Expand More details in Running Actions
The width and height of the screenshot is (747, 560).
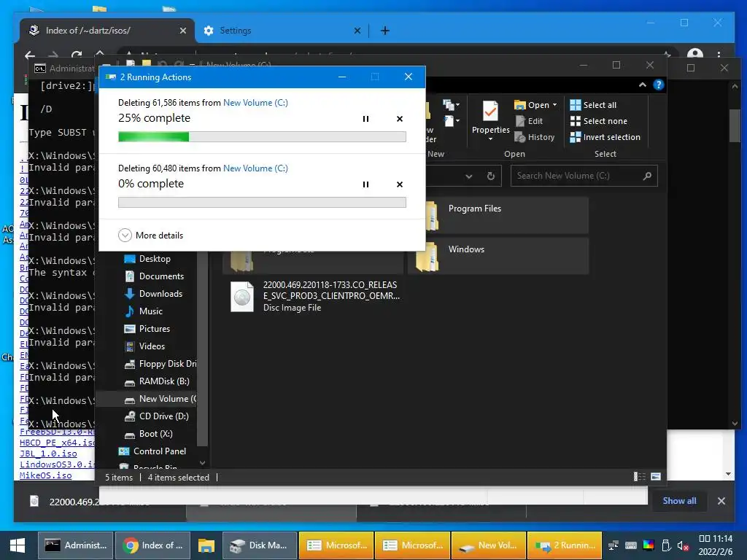pos(150,236)
